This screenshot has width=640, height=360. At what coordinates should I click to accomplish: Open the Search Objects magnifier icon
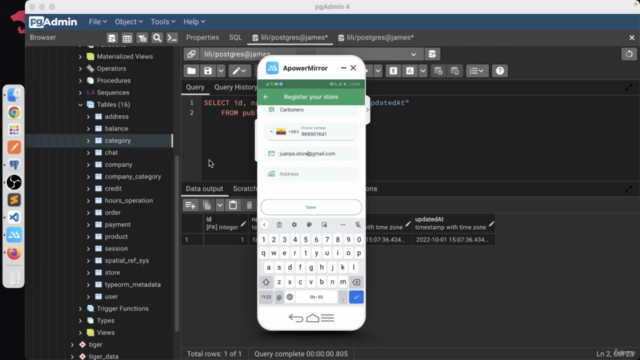[x=157, y=38]
